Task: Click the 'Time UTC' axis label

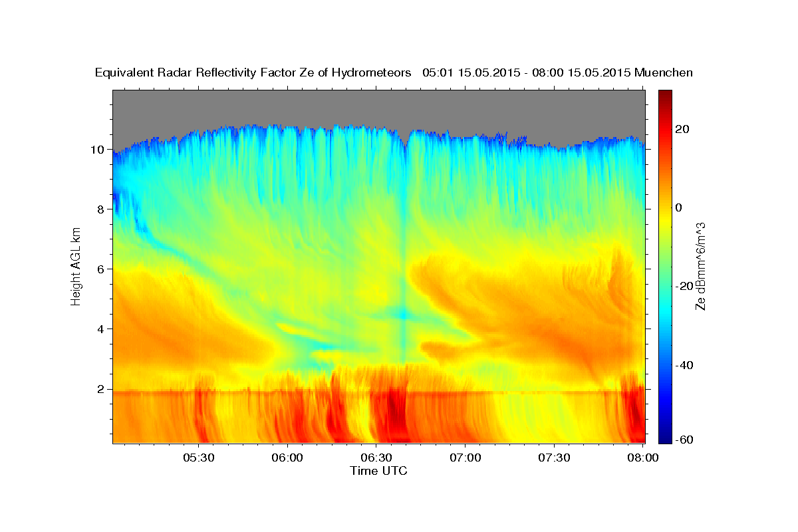Action: (378, 471)
